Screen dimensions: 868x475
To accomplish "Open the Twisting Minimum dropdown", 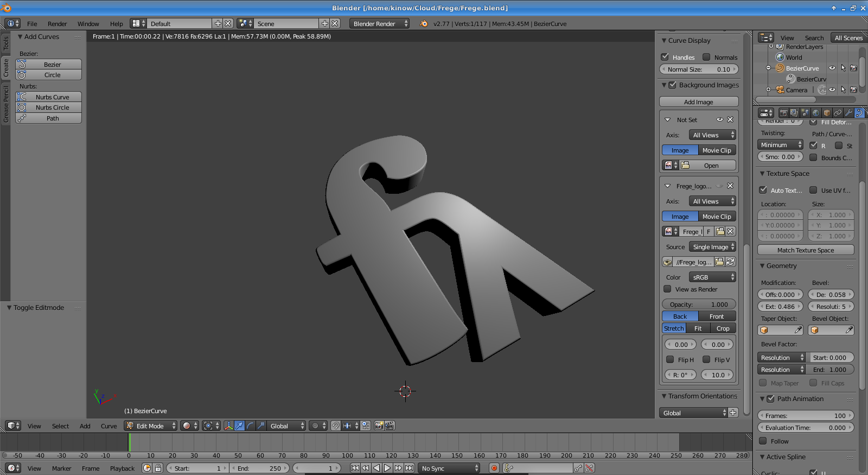I will click(780, 144).
